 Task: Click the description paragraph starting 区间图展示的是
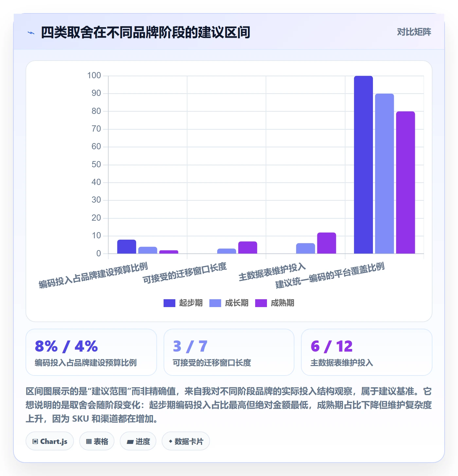229,405
